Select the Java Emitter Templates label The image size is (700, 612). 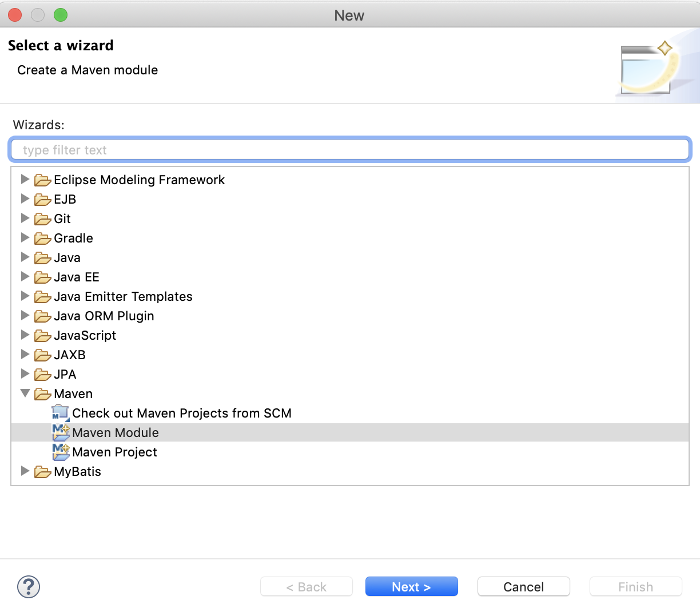(x=124, y=296)
